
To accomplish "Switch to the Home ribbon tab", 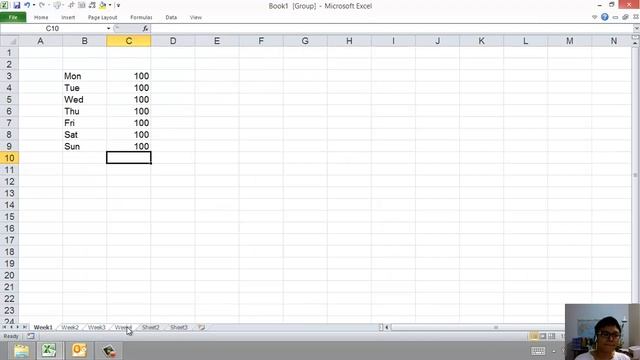I will coord(41,18).
